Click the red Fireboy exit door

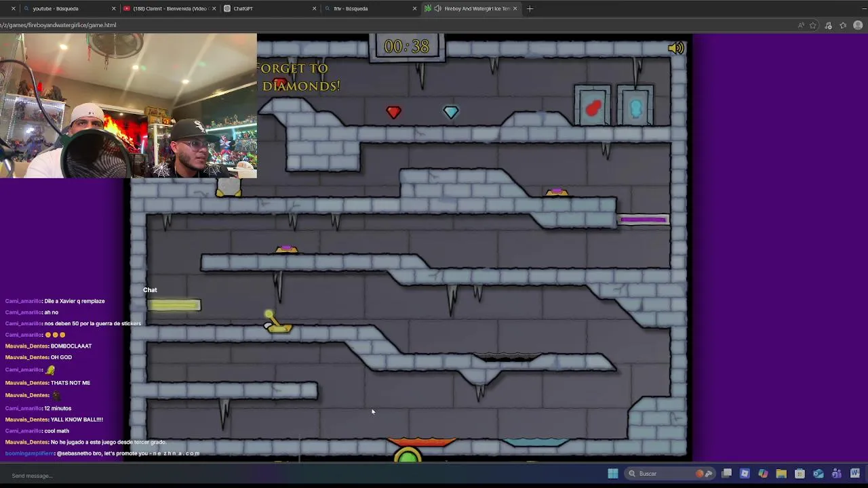(x=593, y=106)
